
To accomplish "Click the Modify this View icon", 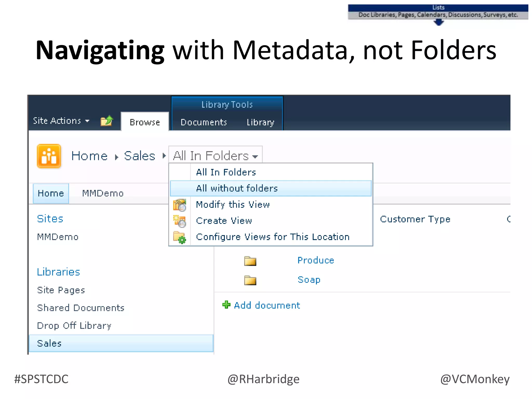I will [179, 205].
